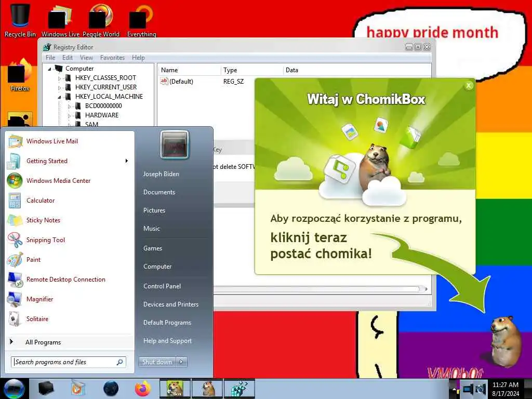Collapse HKEY_LOCAL_MACHINE node

click(59, 97)
